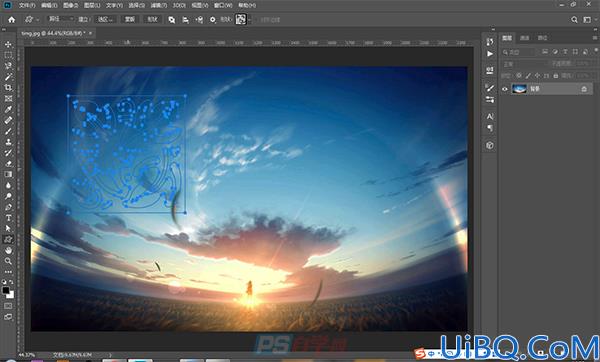Screen dimensions: 600x362
Task: Open the tool mode dropdown in options bar
Action: (x=60, y=19)
